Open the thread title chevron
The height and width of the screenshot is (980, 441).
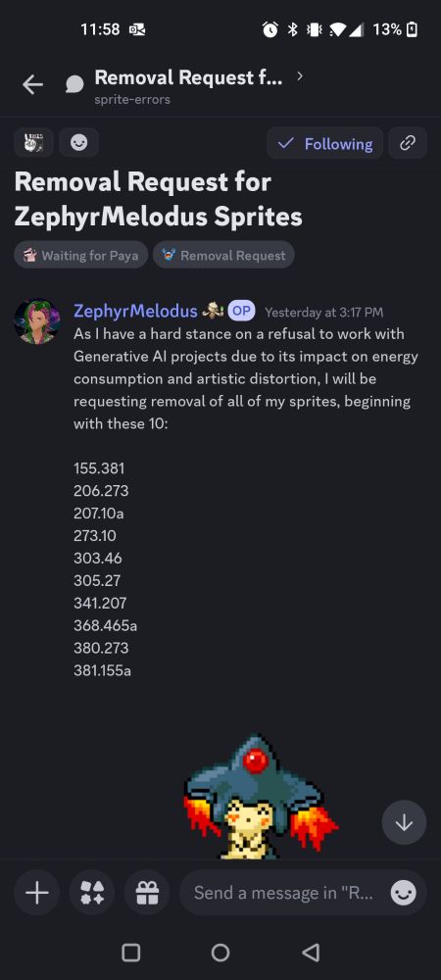pos(301,76)
